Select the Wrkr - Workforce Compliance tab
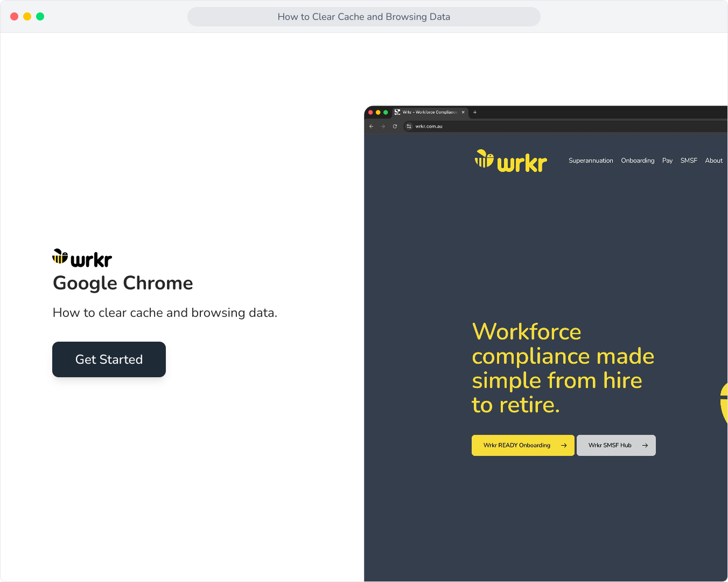The image size is (728, 582). [x=430, y=112]
